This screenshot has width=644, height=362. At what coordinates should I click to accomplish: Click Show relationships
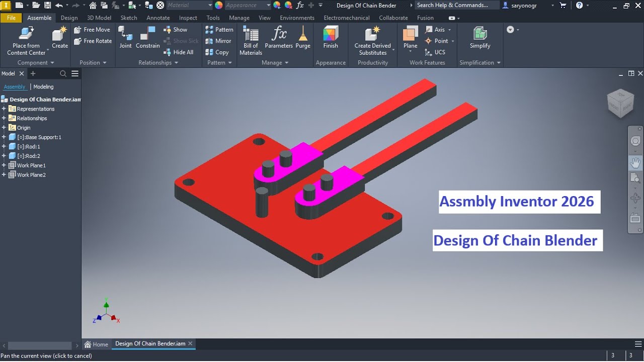point(175,30)
